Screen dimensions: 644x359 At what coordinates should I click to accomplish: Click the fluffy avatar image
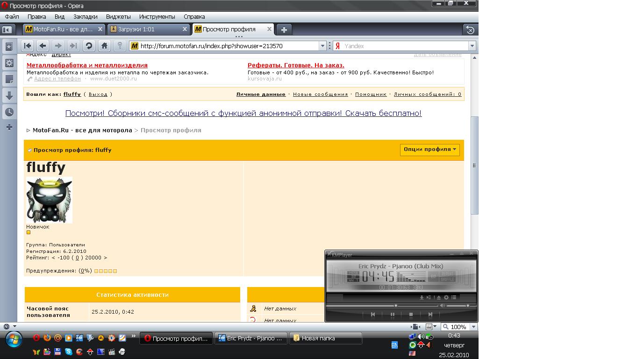50,200
